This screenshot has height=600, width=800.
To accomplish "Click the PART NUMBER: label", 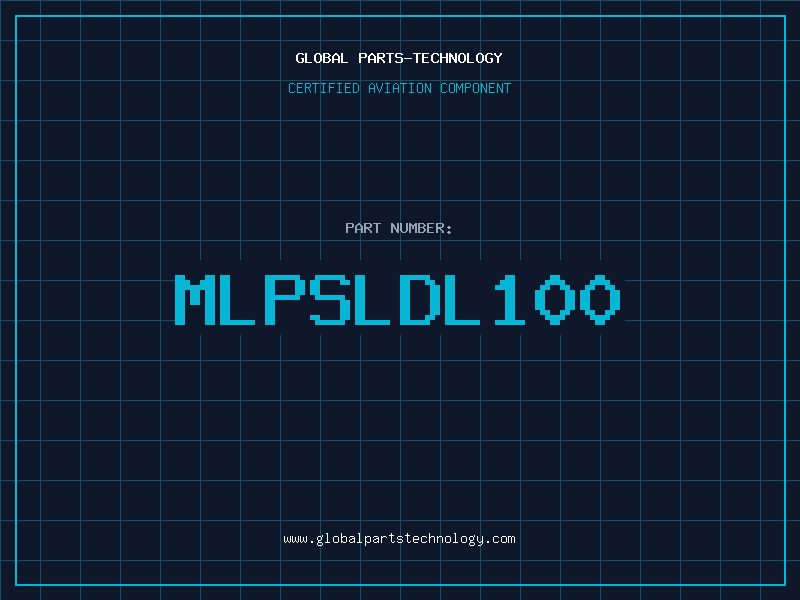I will 398,228.
